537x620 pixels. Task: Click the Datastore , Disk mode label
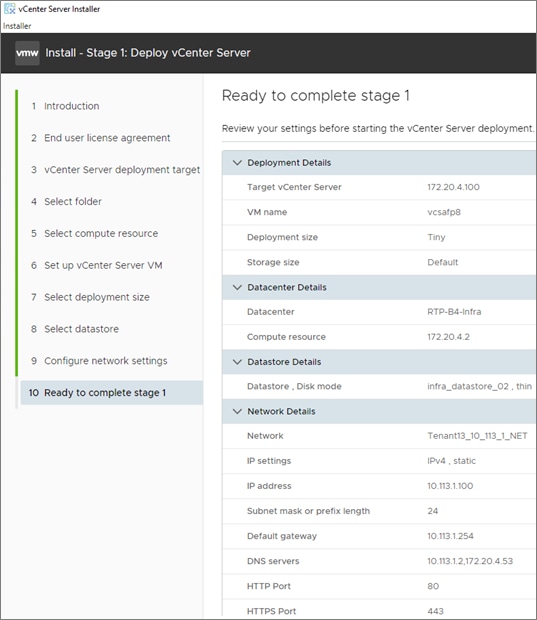294,386
